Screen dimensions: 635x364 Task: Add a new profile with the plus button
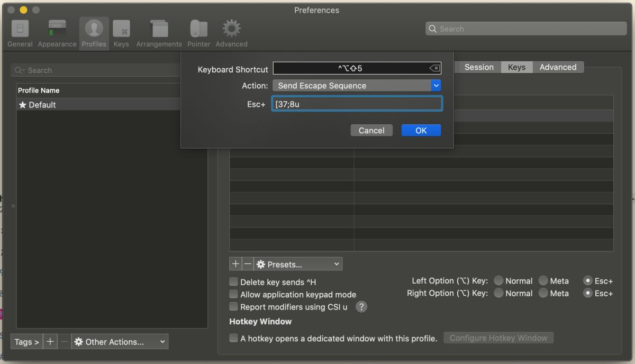pos(50,342)
